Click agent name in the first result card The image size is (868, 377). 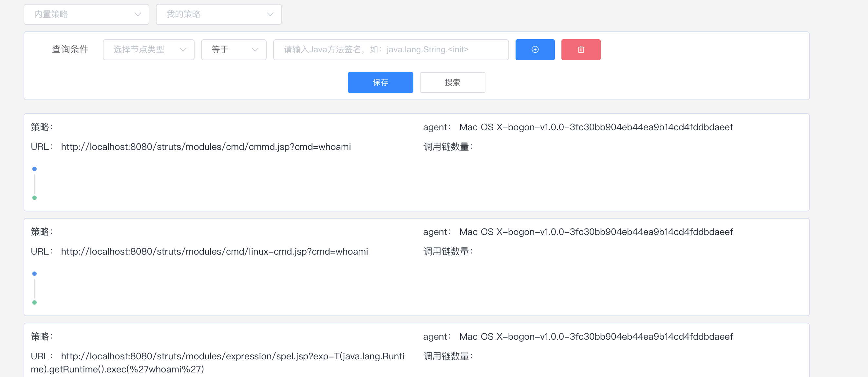(x=596, y=127)
